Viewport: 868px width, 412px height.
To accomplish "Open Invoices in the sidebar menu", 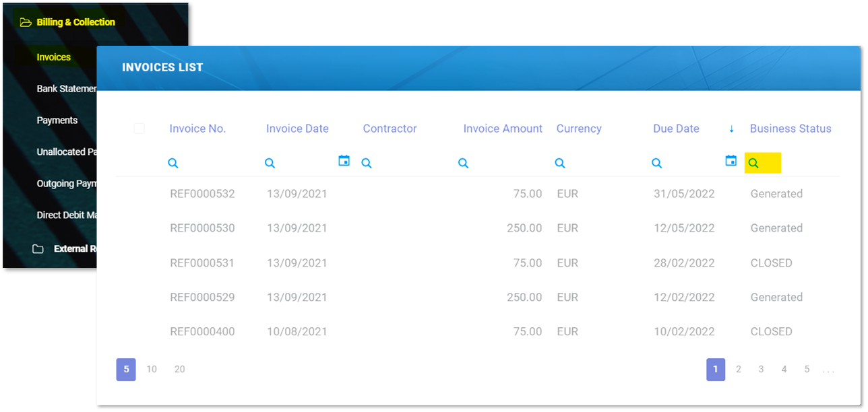I will tap(54, 57).
